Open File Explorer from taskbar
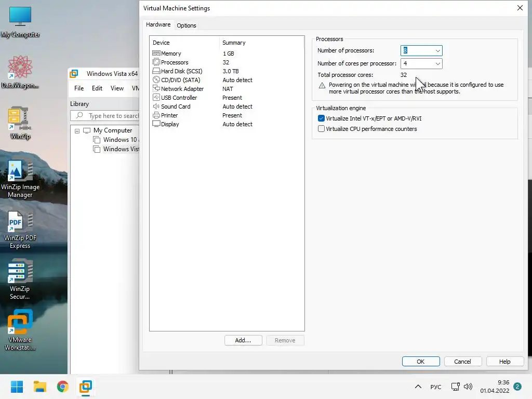Screen dimensions: 532x399 coord(39,387)
